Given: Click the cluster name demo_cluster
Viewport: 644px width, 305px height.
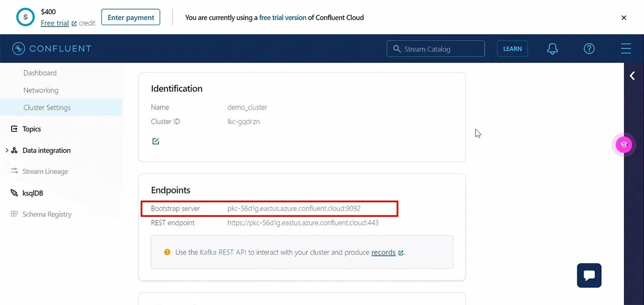Looking at the screenshot, I should coord(248,107).
